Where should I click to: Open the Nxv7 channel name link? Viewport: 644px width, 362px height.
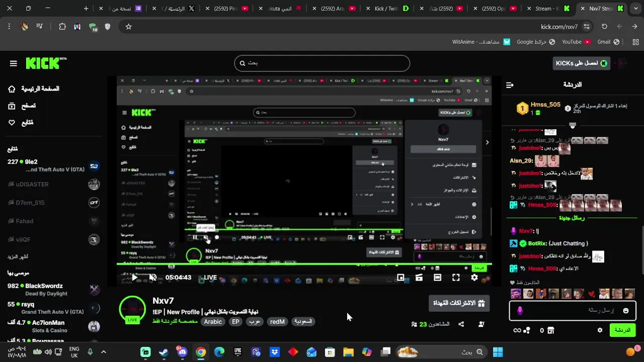coord(163,301)
